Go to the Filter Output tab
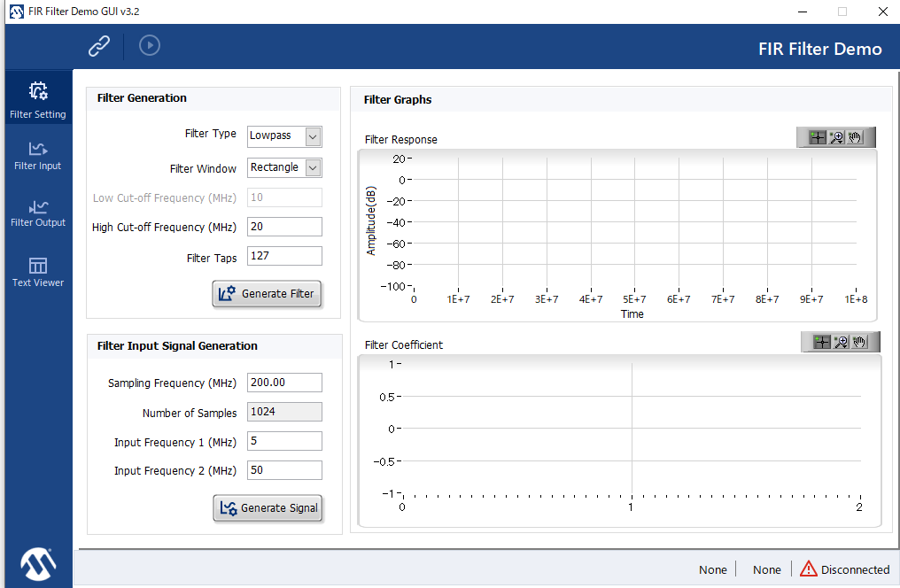900x588 pixels. pos(38,213)
